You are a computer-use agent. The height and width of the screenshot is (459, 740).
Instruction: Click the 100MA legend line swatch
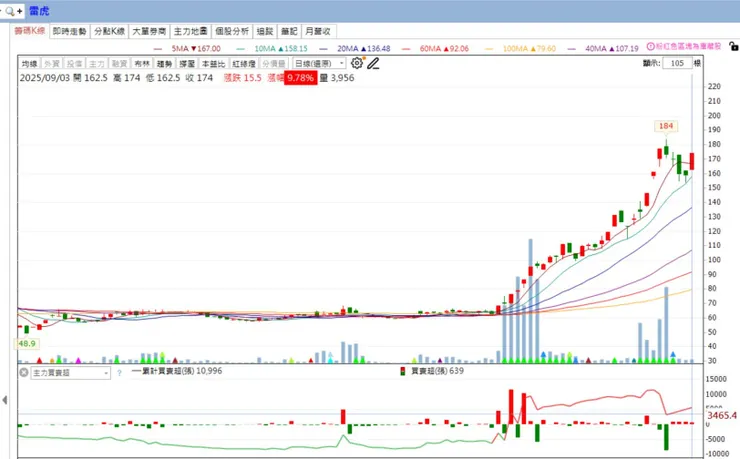click(x=489, y=49)
